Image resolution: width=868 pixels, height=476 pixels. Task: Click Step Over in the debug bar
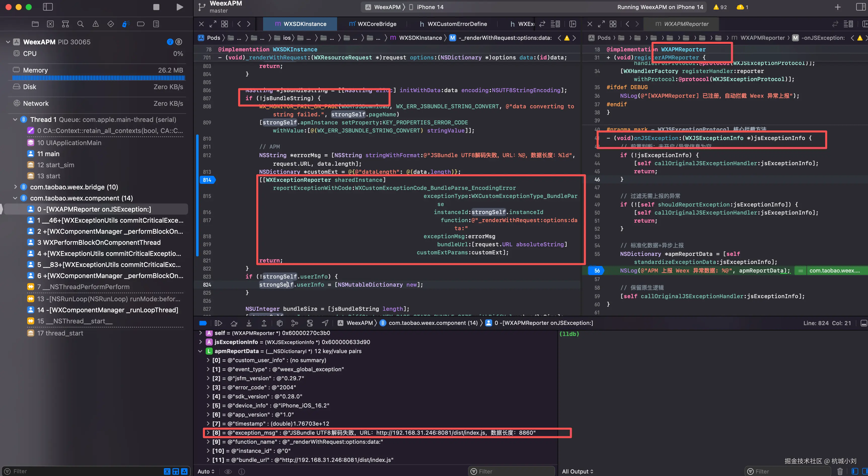(234, 323)
